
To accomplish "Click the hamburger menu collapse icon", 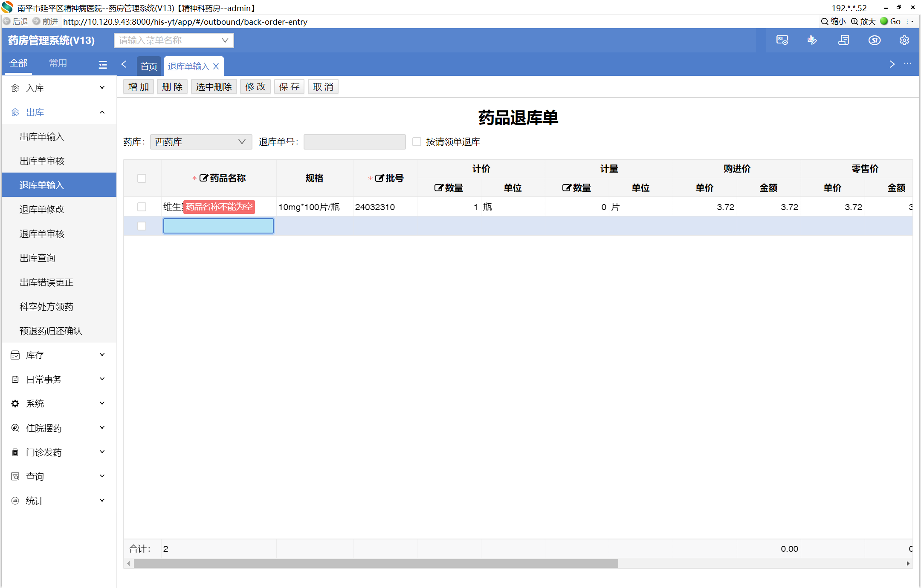I will point(103,65).
